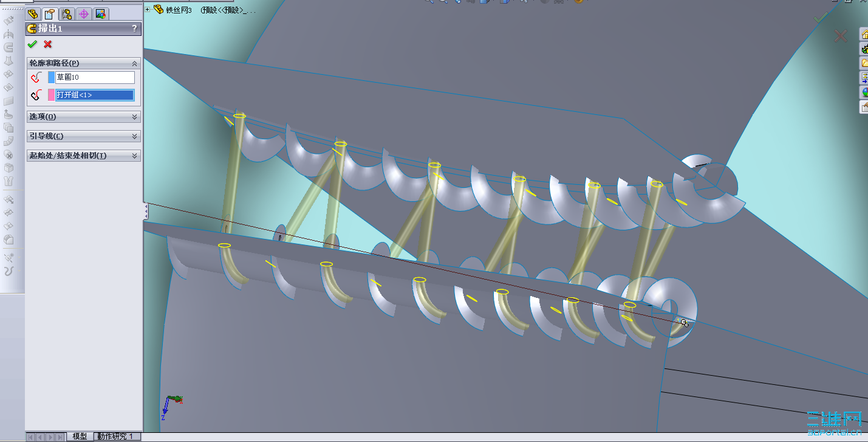This screenshot has width=868, height=442.
Task: Open the DisplayManager tab
Action: (101, 14)
